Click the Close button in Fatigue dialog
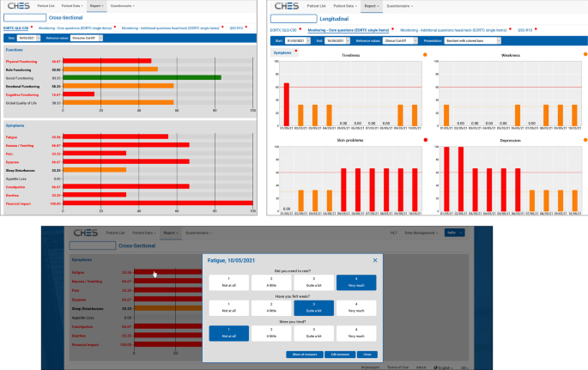Viewport: 588px width, 370px height. (367, 355)
